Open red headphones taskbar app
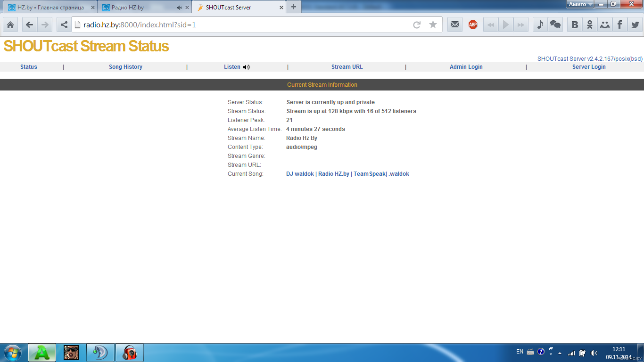The height and width of the screenshot is (362, 644). [130, 353]
